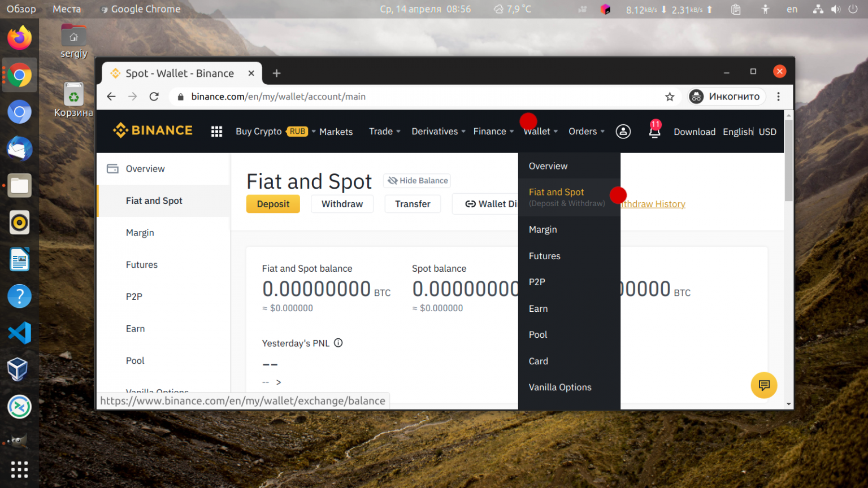Choose Vanilla Options in Wallet dropdown

pyautogui.click(x=569, y=387)
